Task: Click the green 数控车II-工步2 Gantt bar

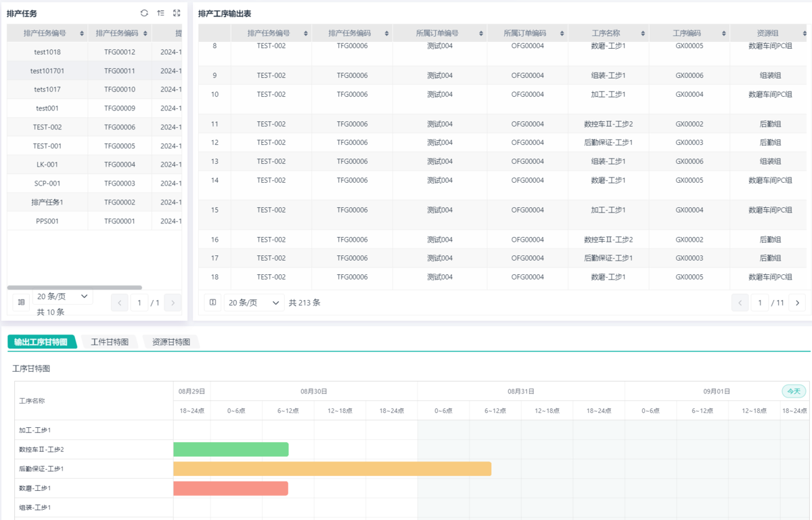Action: [x=231, y=450]
